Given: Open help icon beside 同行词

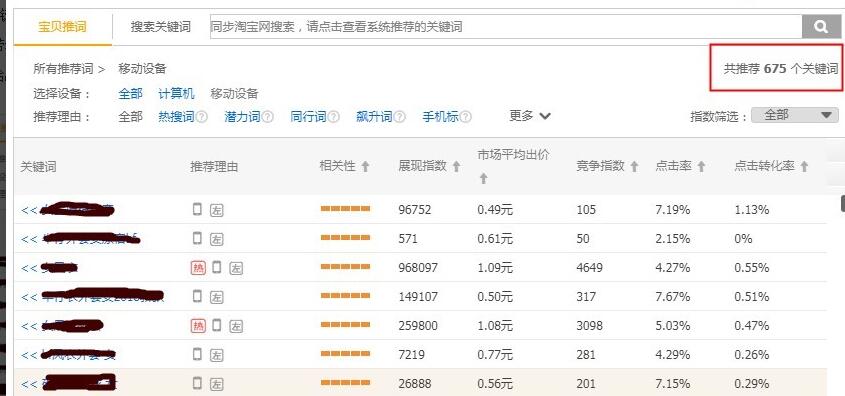Looking at the screenshot, I should pyautogui.click(x=334, y=116).
